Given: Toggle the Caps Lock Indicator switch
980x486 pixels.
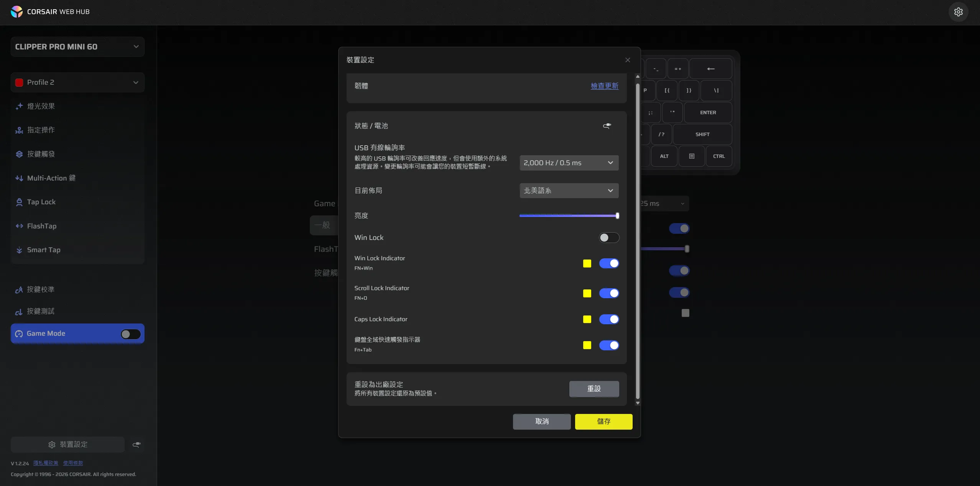Looking at the screenshot, I should pyautogui.click(x=609, y=319).
